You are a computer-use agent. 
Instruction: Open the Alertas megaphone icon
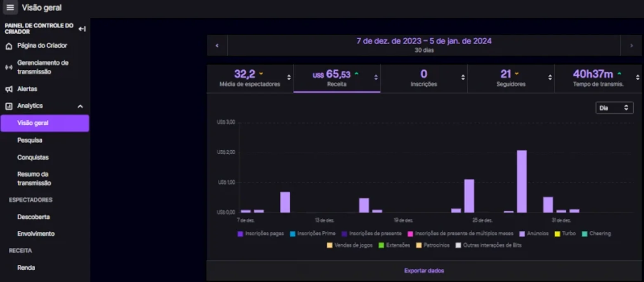pos(9,89)
